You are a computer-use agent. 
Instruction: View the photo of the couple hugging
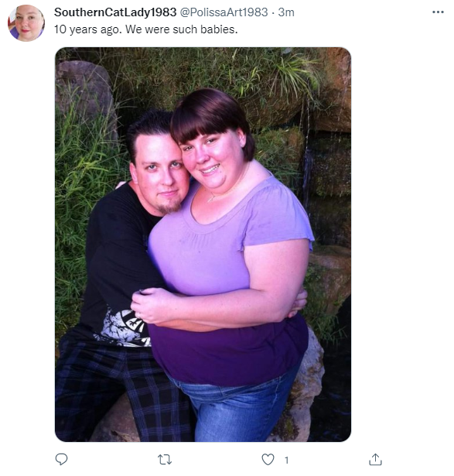pos(203,245)
